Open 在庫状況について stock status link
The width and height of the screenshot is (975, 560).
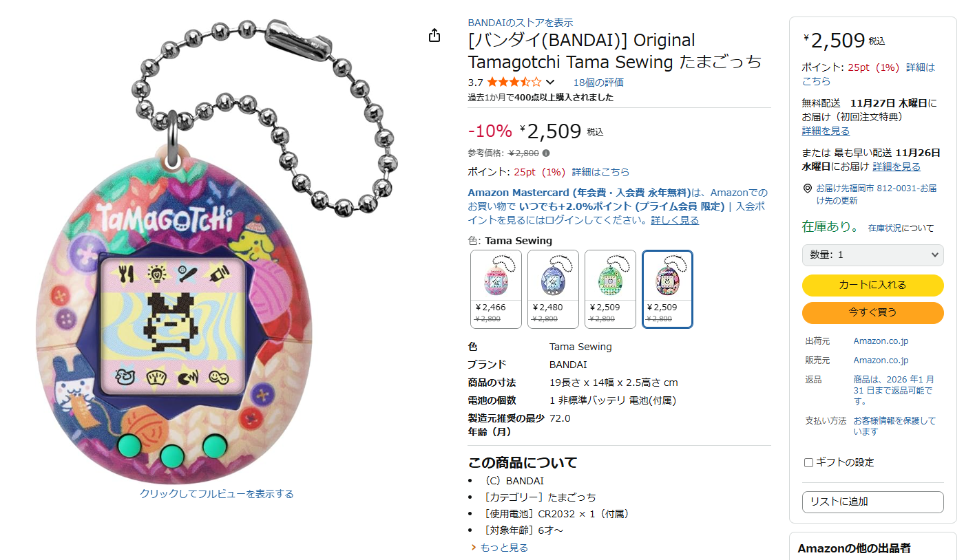click(x=901, y=228)
